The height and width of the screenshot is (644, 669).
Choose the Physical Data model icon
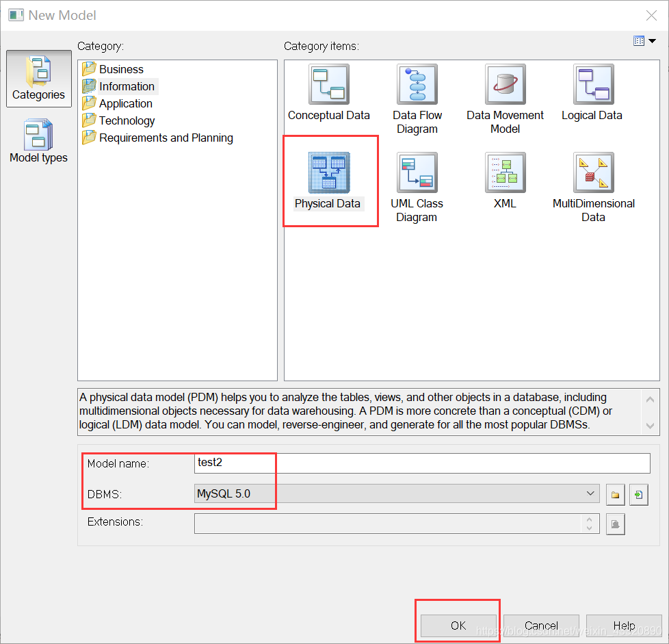pos(329,173)
